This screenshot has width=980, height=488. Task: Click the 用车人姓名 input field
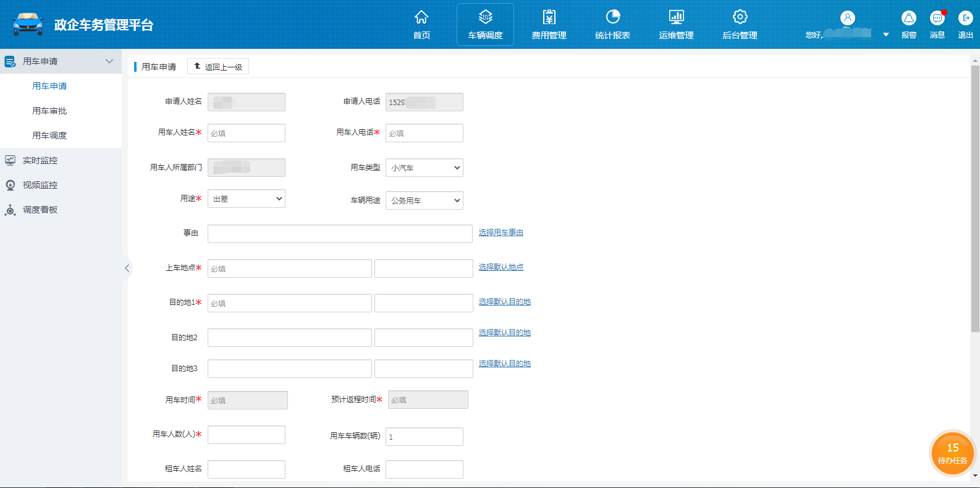tap(246, 133)
